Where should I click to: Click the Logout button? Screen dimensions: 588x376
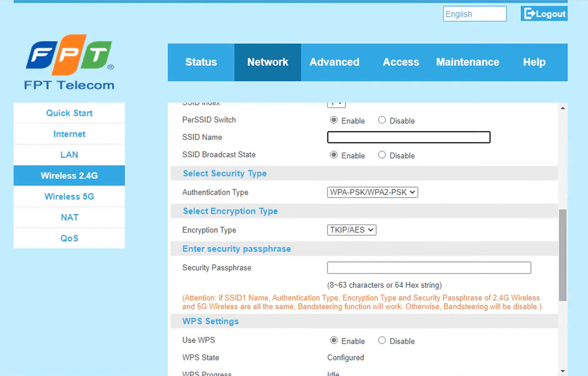[544, 14]
